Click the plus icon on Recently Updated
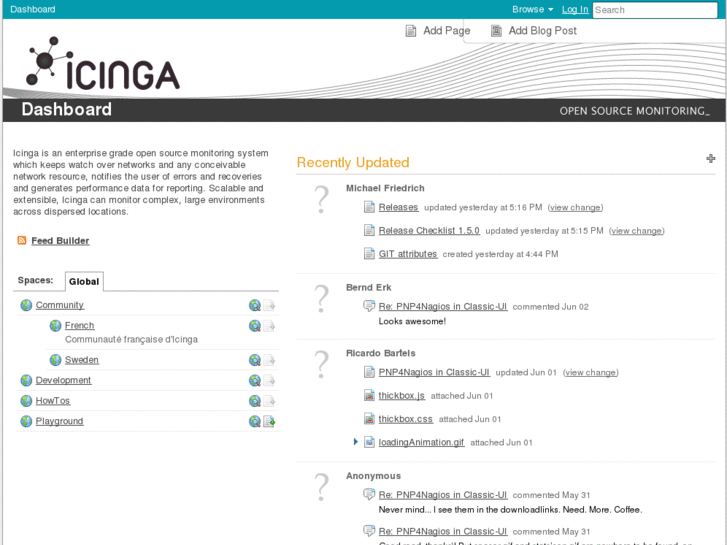Image resolution: width=727 pixels, height=545 pixels. point(710,159)
